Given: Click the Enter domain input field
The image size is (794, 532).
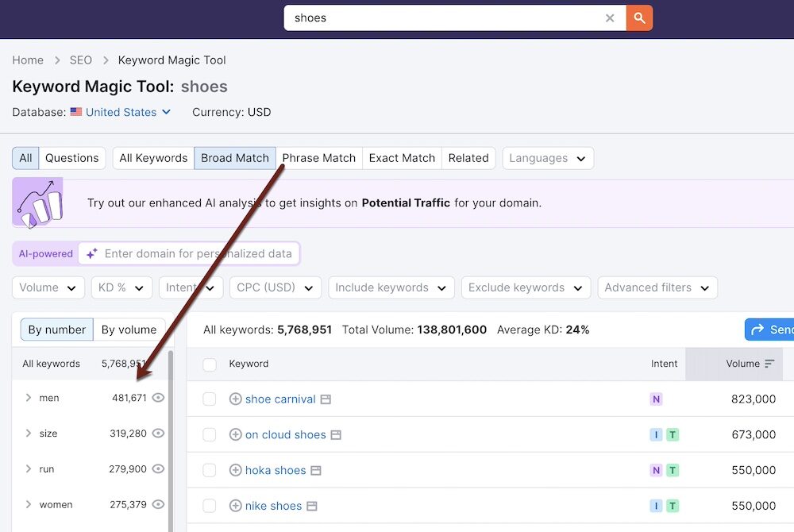Looking at the screenshot, I should tap(198, 254).
